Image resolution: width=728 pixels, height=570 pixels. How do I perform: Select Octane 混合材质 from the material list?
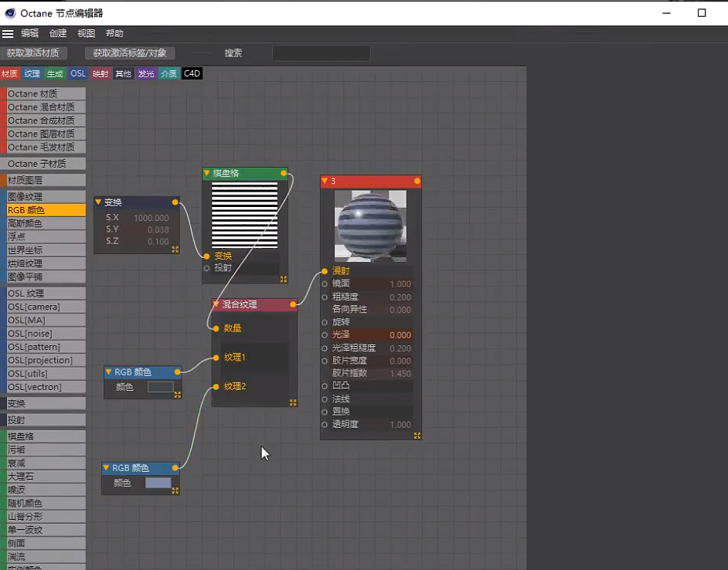pos(43,107)
